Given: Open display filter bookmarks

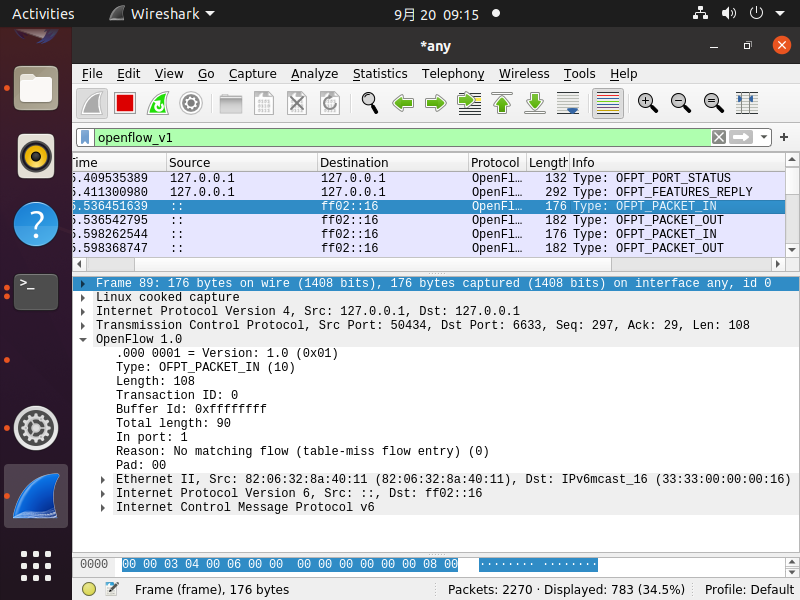Looking at the screenshot, I should pyautogui.click(x=85, y=137).
